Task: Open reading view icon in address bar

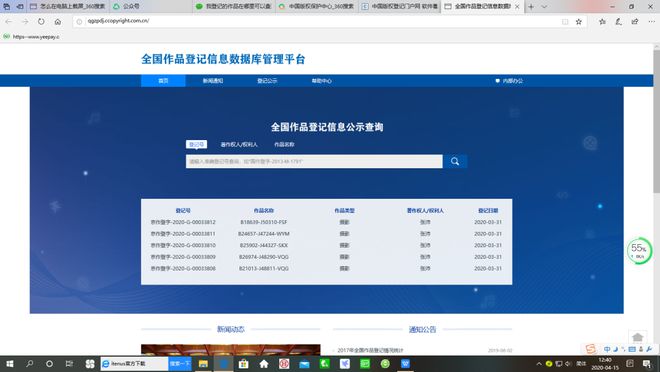Action: tap(565, 21)
